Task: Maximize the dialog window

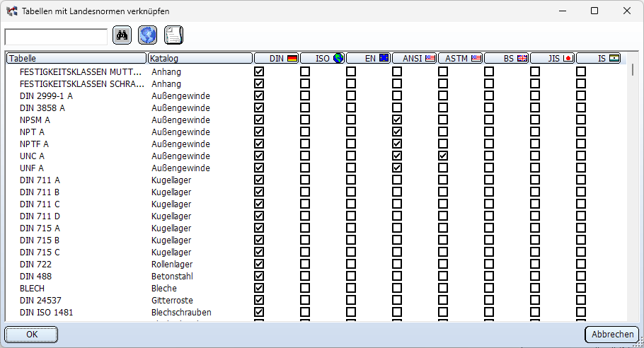Action: click(594, 11)
